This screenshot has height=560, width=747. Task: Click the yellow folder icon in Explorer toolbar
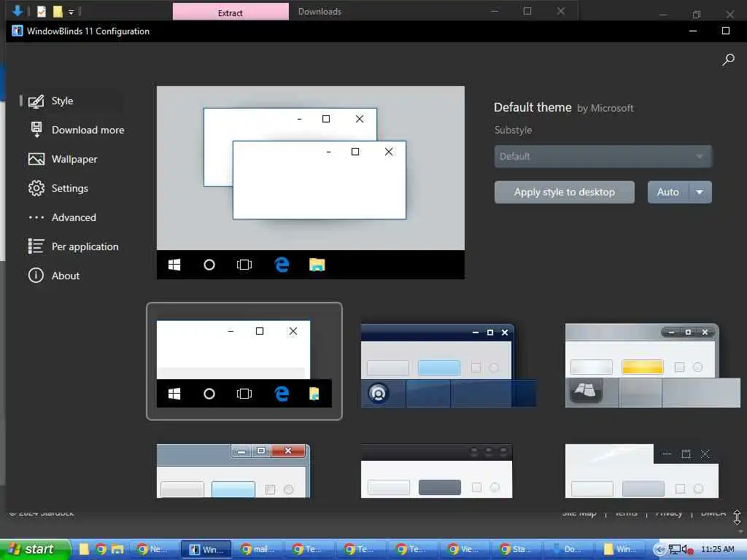click(x=58, y=11)
